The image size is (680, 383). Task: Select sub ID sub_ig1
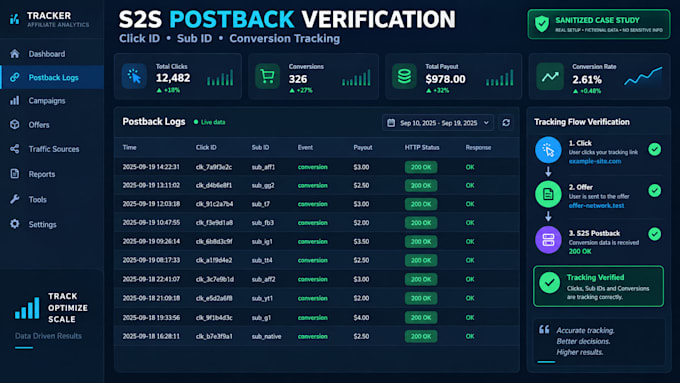click(x=262, y=241)
